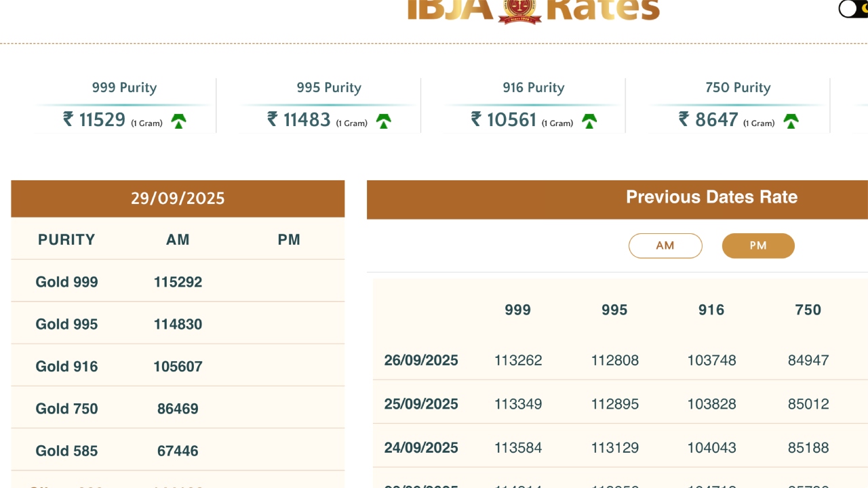Click green up arrow beside 750 Purity rate

[x=791, y=121]
